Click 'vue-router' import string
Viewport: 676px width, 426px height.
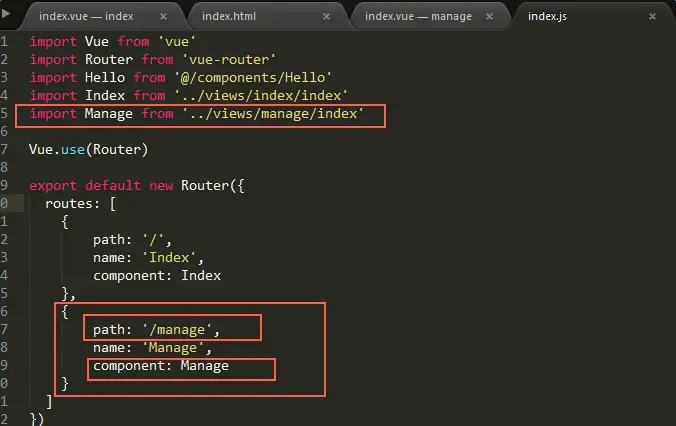pyautogui.click(x=229, y=60)
